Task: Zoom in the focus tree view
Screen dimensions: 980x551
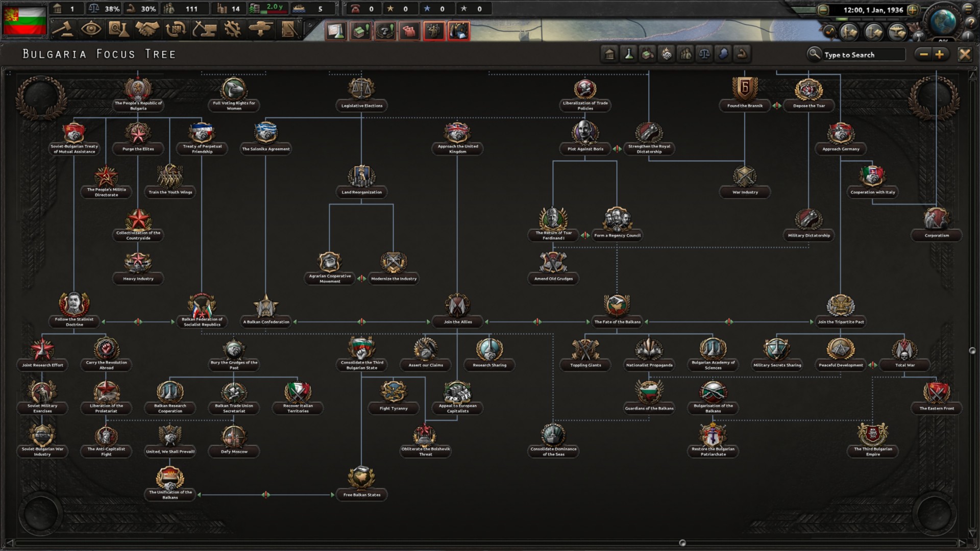Action: tap(940, 54)
